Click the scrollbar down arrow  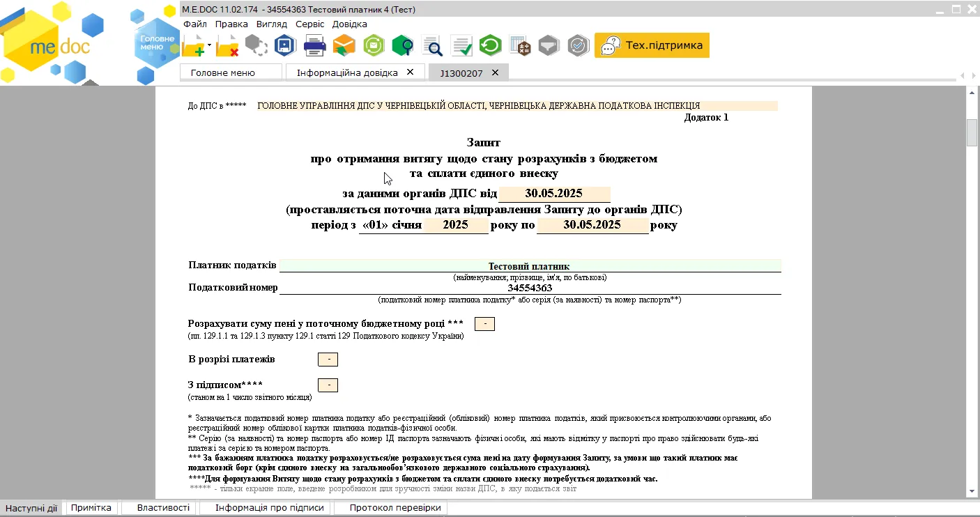(x=972, y=491)
